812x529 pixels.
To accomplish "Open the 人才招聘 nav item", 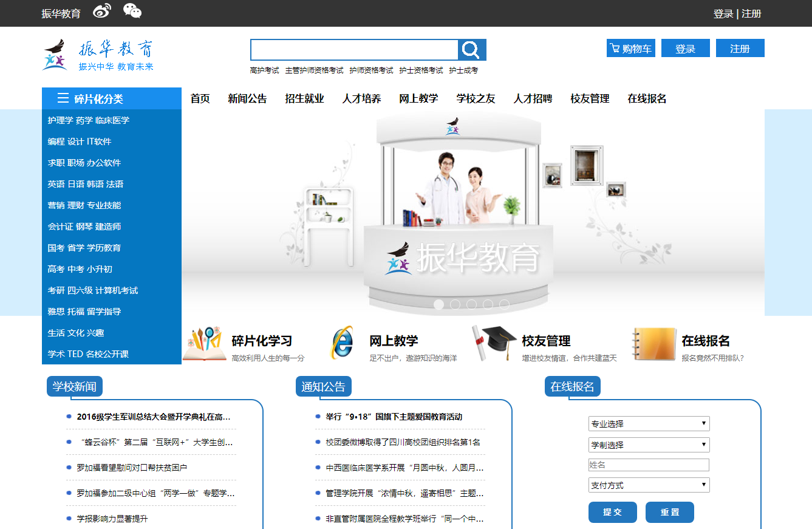I will click(533, 98).
